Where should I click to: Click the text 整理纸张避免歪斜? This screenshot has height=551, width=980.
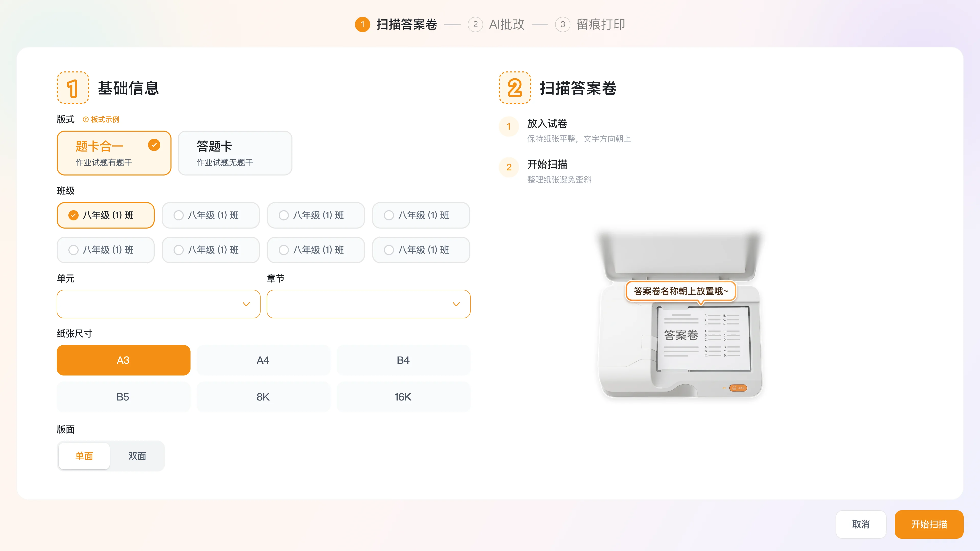(x=559, y=180)
